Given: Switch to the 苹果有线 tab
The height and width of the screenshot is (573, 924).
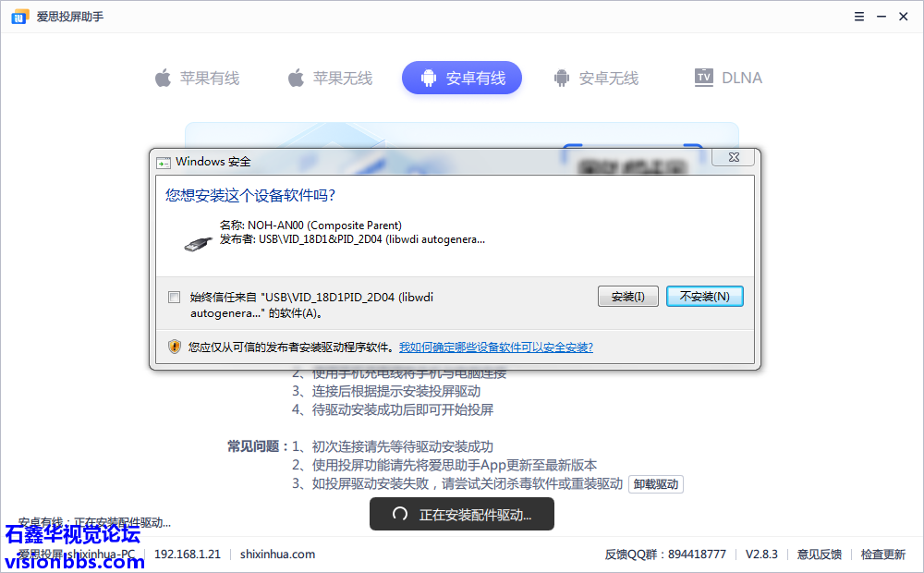Looking at the screenshot, I should 197,78.
